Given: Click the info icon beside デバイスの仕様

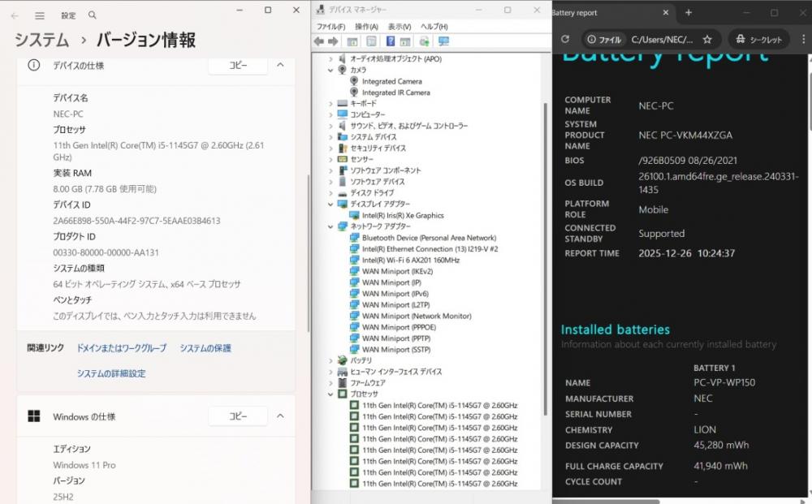Looking at the screenshot, I should point(33,65).
